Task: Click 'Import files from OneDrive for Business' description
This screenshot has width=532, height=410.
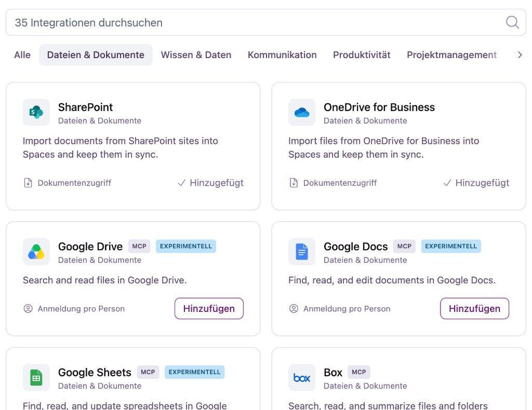Action: (x=384, y=148)
